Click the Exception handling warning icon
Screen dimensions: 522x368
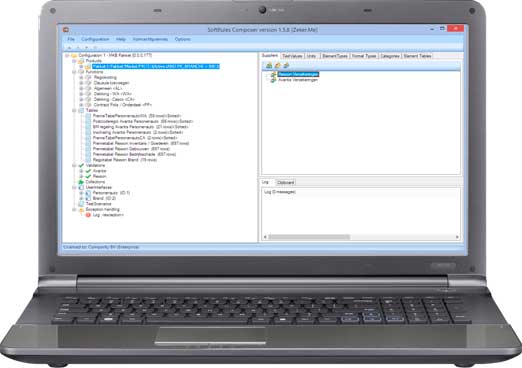(81, 210)
